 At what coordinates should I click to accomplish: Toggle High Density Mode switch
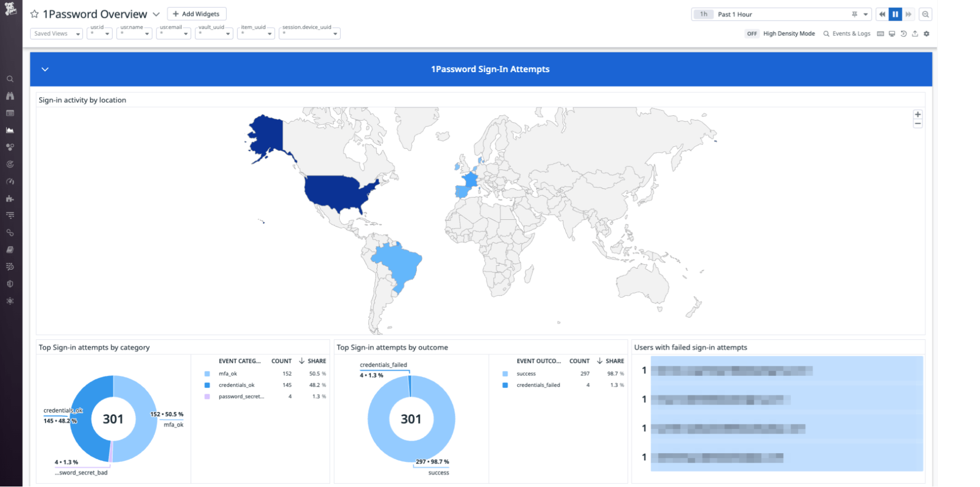[x=752, y=34]
